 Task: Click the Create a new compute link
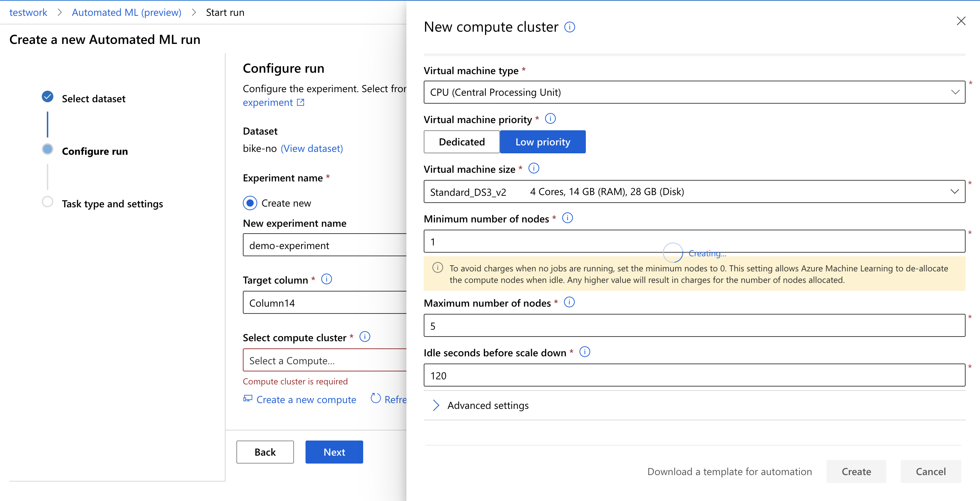[306, 400]
